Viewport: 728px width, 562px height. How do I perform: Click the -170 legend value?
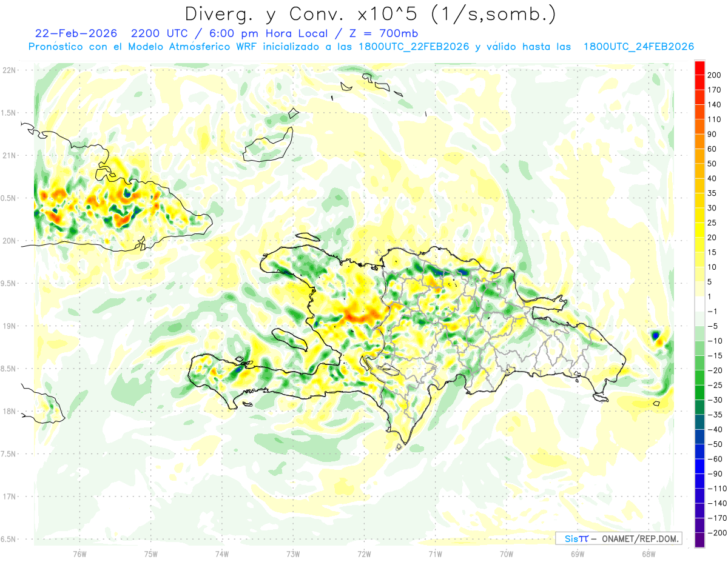(718, 518)
